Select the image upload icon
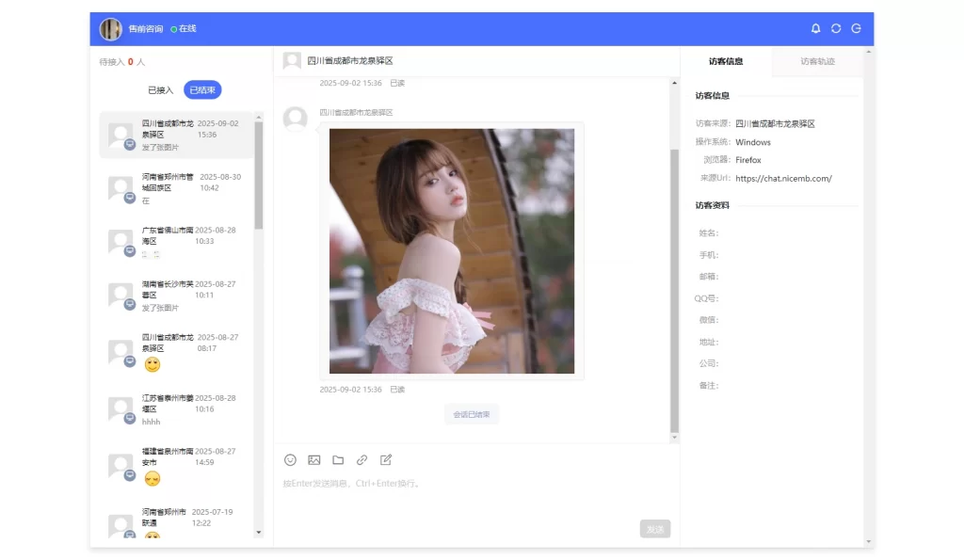Image resolution: width=964 pixels, height=560 pixels. pos(314,459)
